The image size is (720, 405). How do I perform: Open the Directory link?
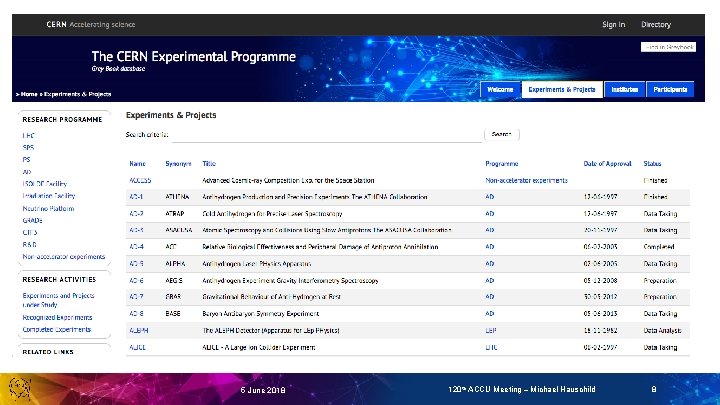tap(656, 24)
